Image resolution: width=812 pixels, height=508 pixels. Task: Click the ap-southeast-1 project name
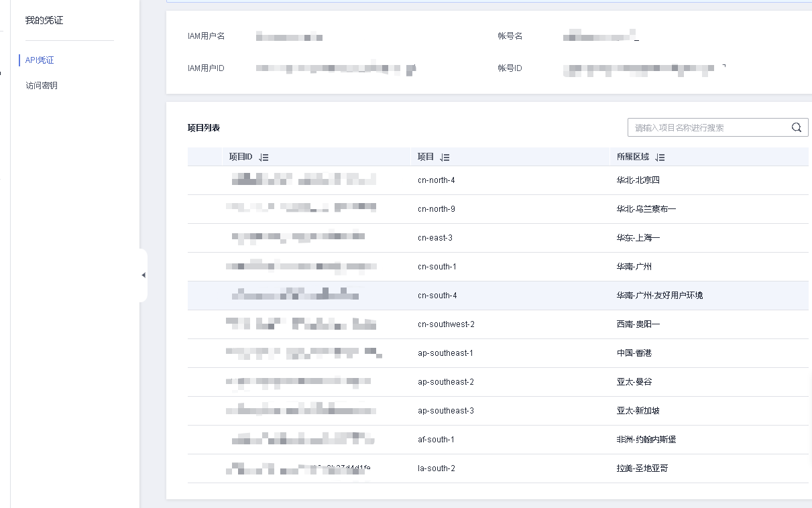pos(445,353)
